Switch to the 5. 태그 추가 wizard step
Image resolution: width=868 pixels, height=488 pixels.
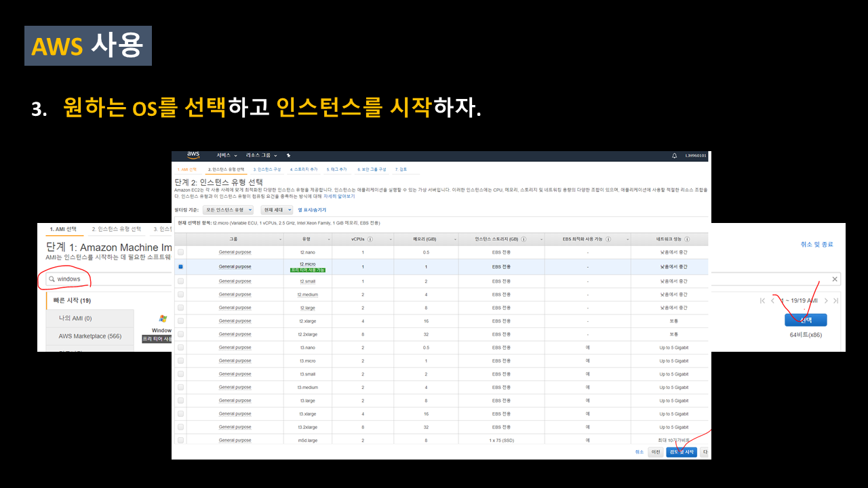pyautogui.click(x=336, y=169)
